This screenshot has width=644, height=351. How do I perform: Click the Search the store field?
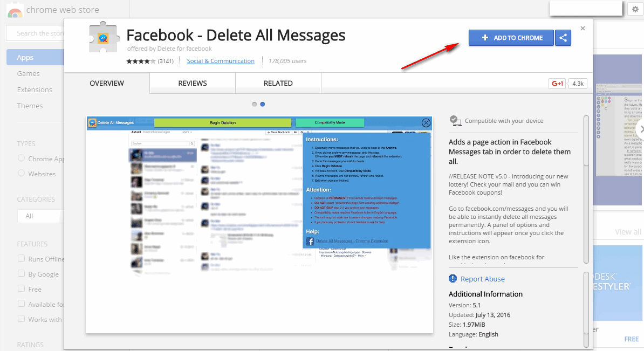pos(35,33)
